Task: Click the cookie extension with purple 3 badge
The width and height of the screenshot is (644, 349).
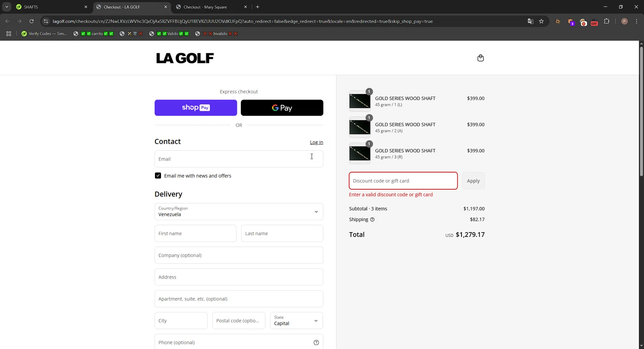Action: pos(571,22)
